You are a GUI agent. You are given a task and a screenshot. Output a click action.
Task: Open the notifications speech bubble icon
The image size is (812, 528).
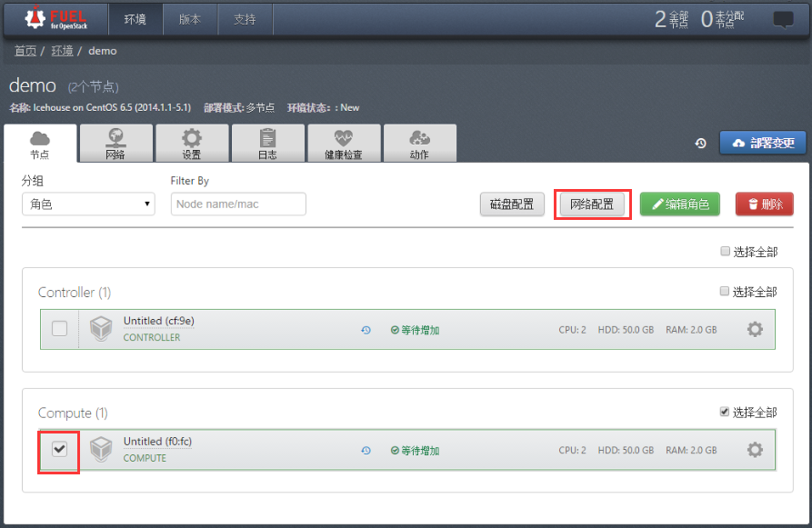tap(783, 20)
